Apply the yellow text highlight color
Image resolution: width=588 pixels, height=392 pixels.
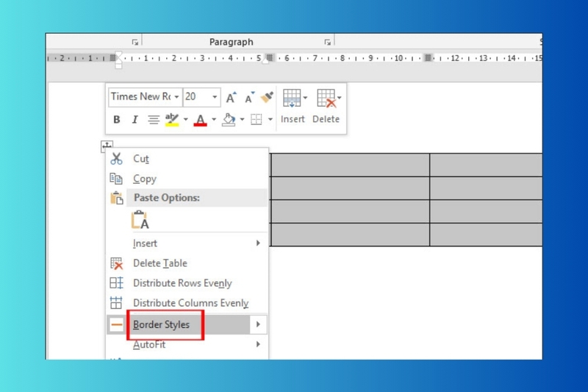172,120
